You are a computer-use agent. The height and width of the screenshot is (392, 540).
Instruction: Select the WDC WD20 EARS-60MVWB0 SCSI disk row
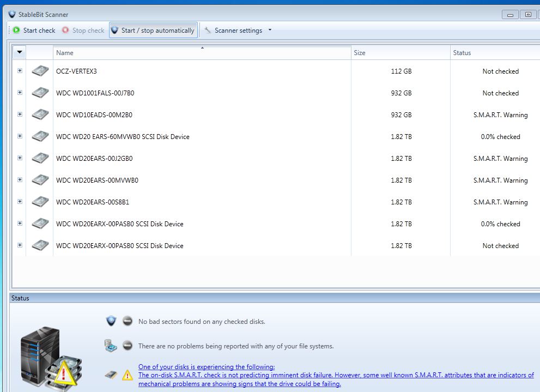(x=123, y=137)
